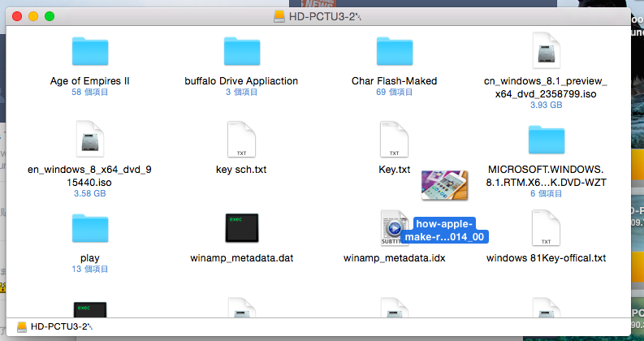Click the Key.txt file name
Image resolution: width=644 pixels, height=341 pixels.
click(x=395, y=170)
